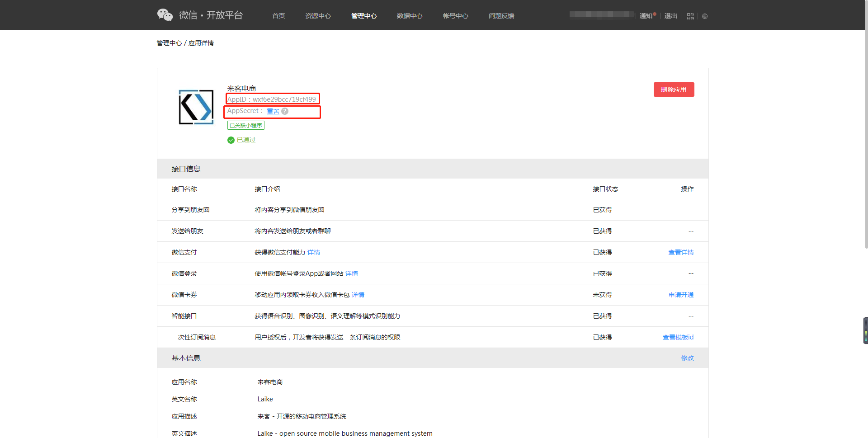Click the 智能接口 interface name
Viewport: 868px width, 438px height.
point(184,316)
